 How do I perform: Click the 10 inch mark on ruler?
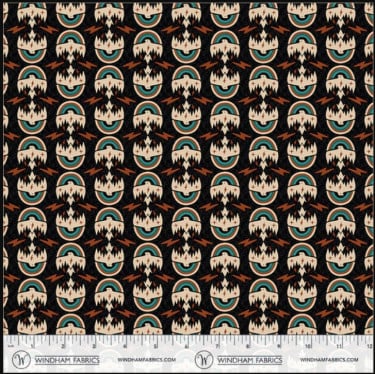coord(308,346)
